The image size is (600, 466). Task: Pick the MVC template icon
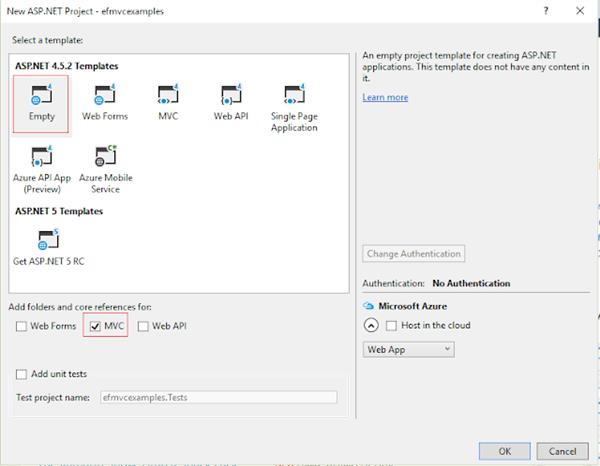click(167, 96)
